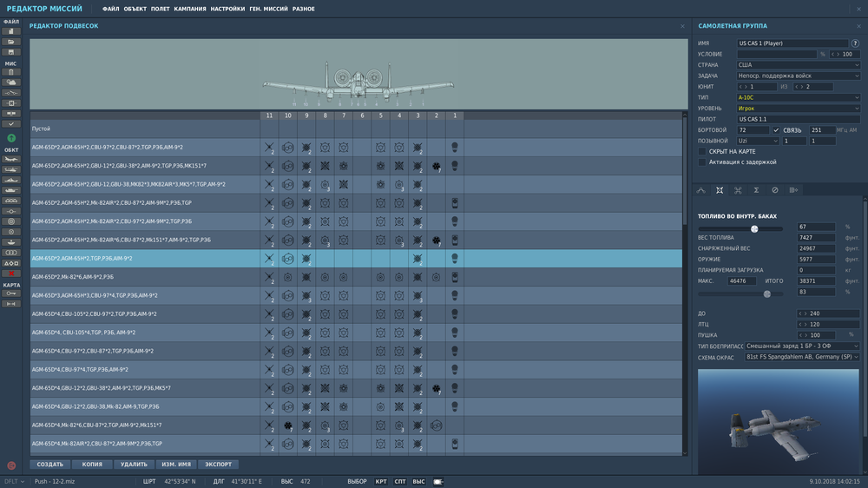The height and width of the screenshot is (488, 868).
Task: Select the helicopter group tool
Action: tap(11, 169)
